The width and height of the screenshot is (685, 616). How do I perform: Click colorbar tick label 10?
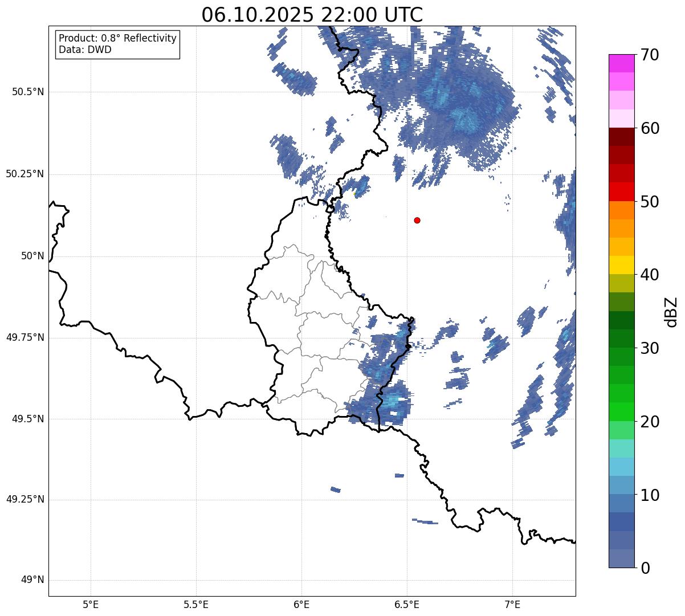(x=650, y=495)
